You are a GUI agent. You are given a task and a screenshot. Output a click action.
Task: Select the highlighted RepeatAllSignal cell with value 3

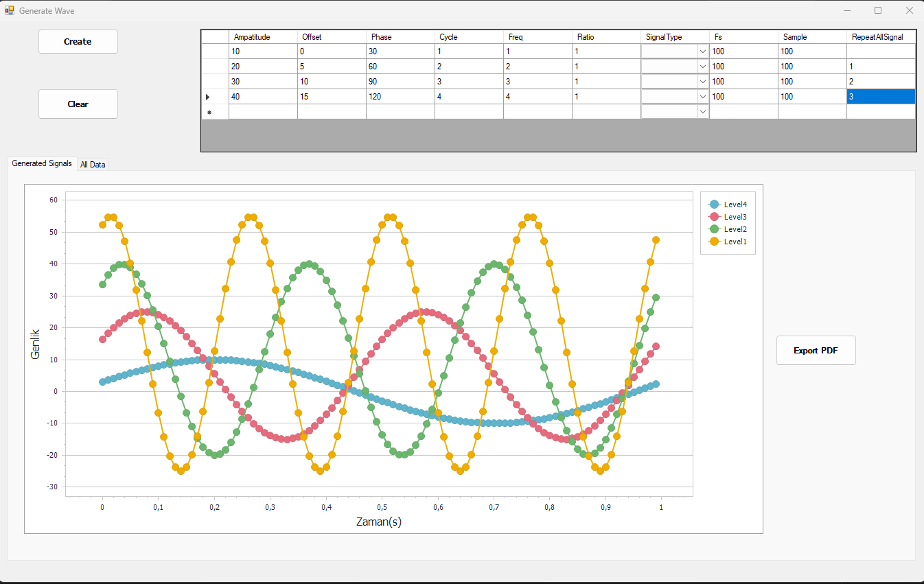click(x=881, y=97)
